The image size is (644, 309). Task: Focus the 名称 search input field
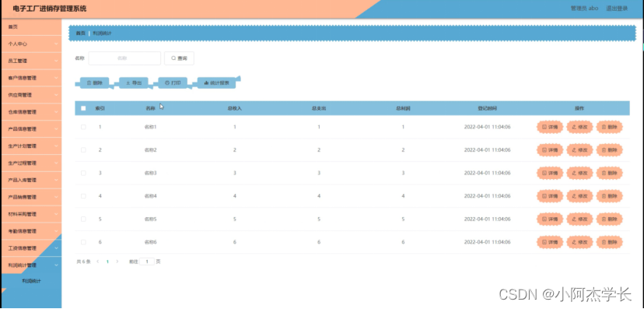click(x=124, y=58)
